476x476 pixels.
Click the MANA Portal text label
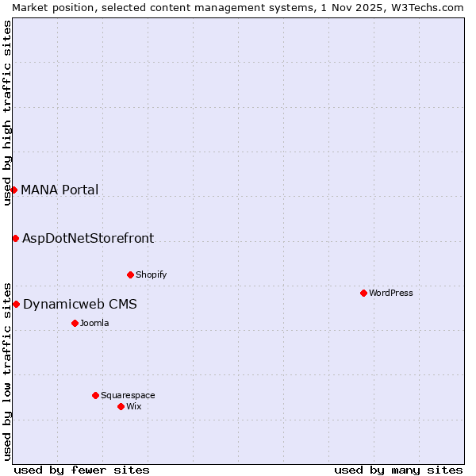tap(59, 190)
